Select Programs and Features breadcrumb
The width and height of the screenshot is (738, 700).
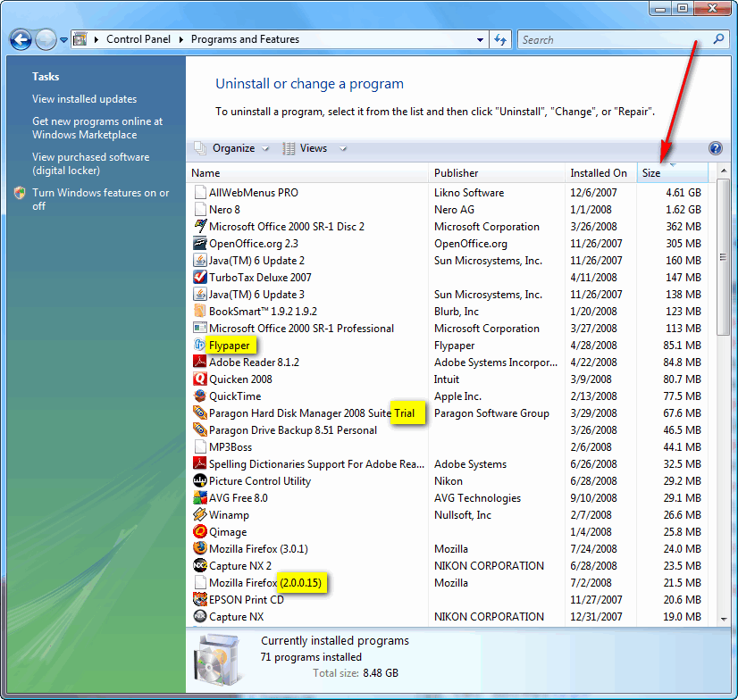coord(245,39)
